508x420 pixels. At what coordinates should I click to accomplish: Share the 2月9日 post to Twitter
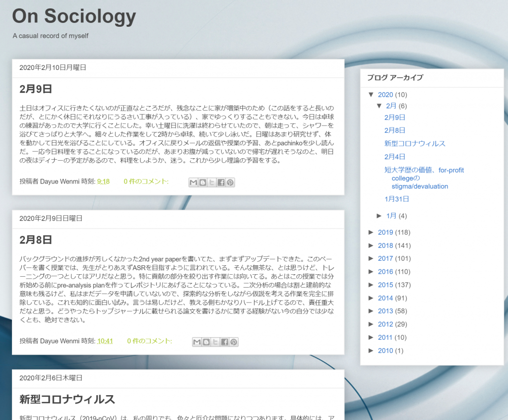pyautogui.click(x=212, y=182)
